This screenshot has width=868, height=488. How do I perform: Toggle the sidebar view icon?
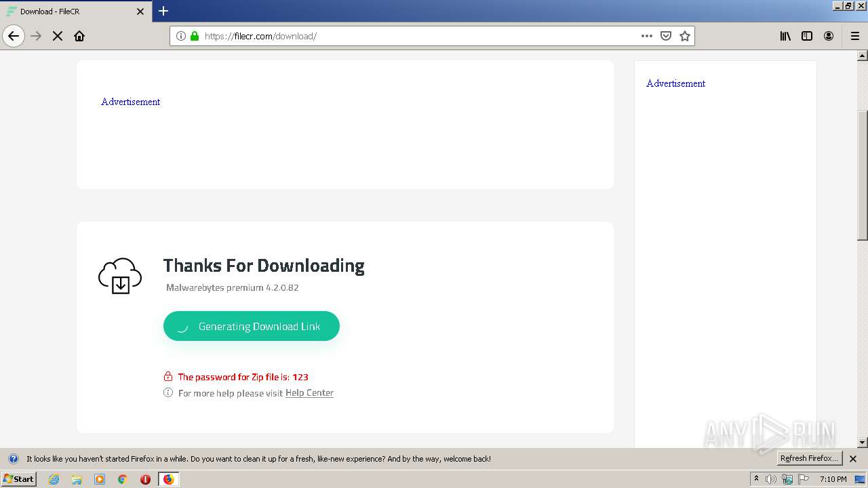(807, 36)
